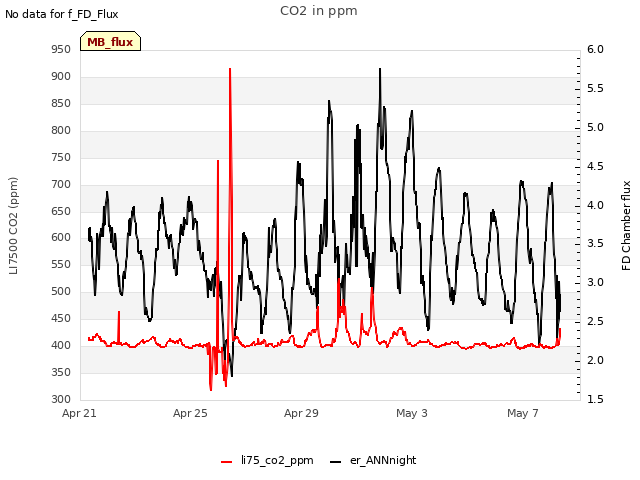Click the 950 left axis value
Viewport: 640px width, 480px height.
click(61, 49)
